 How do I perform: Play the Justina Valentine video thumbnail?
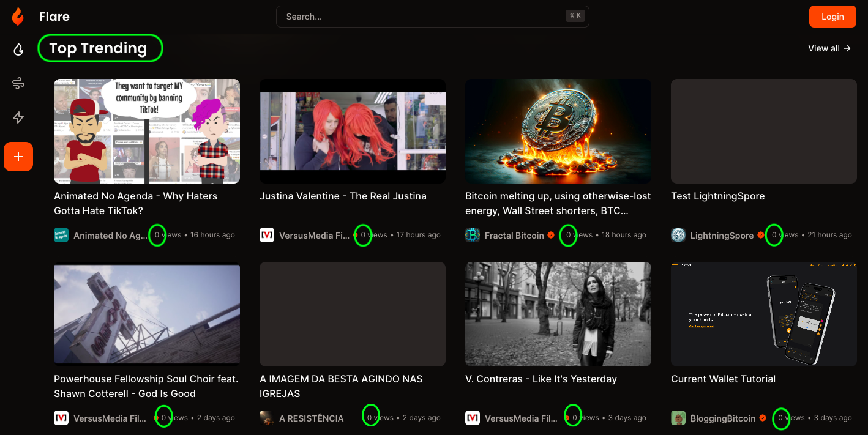point(352,131)
